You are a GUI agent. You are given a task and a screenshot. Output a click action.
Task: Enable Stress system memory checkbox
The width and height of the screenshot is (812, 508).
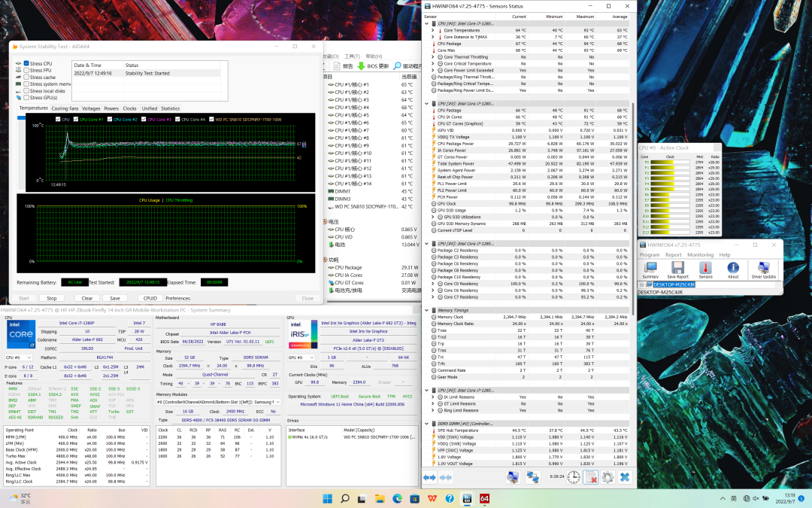[x=26, y=84]
